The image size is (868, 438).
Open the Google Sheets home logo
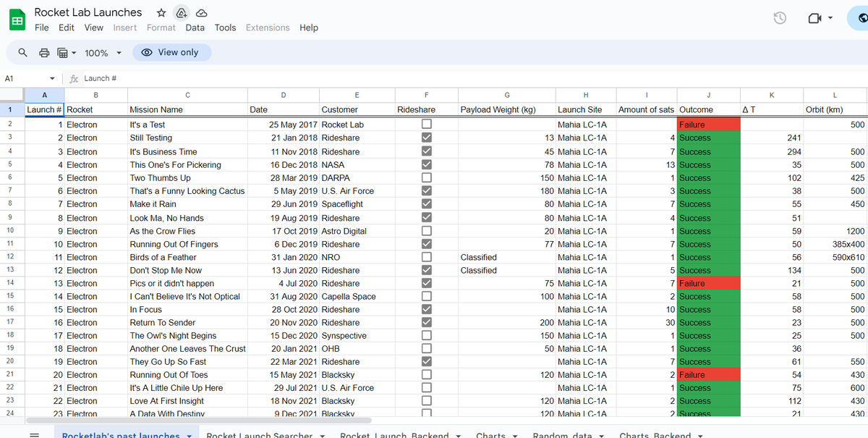(x=17, y=20)
